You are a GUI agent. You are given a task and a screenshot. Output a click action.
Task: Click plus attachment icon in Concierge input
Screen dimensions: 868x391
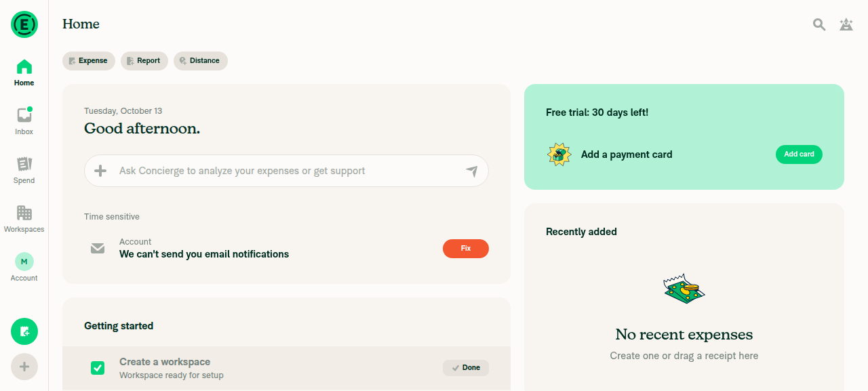coord(100,171)
